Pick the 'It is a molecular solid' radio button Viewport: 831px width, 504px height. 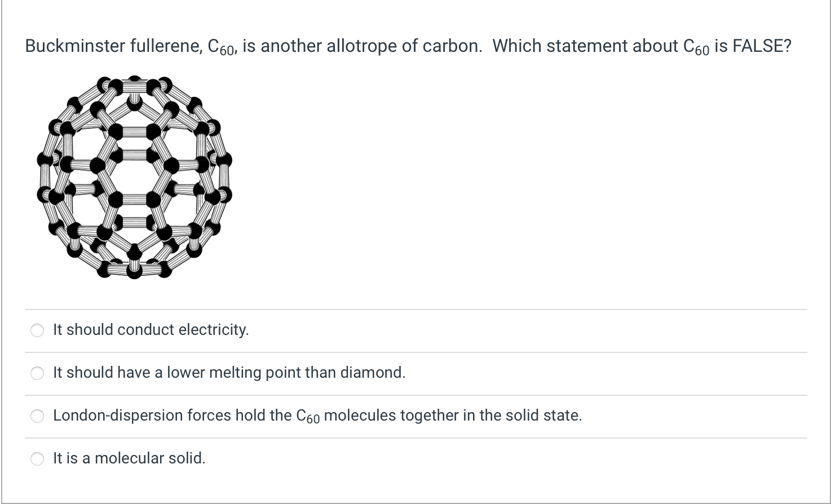[x=37, y=459]
